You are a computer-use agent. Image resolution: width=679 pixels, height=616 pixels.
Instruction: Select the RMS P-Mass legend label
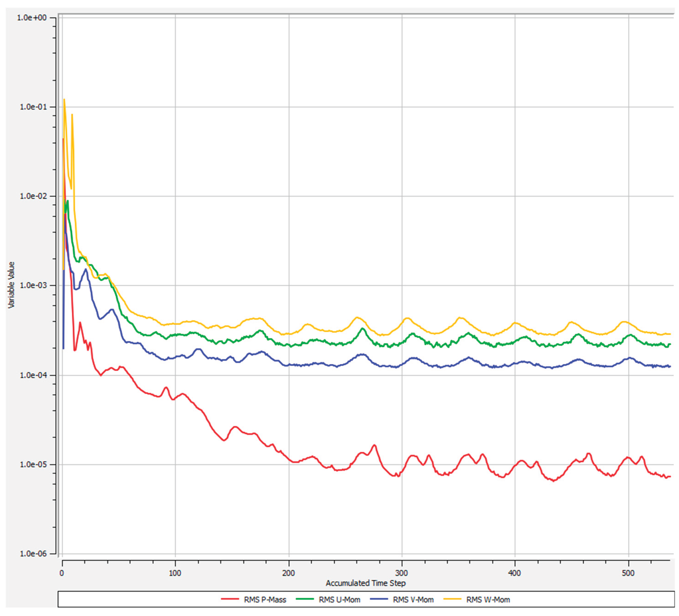(265, 600)
